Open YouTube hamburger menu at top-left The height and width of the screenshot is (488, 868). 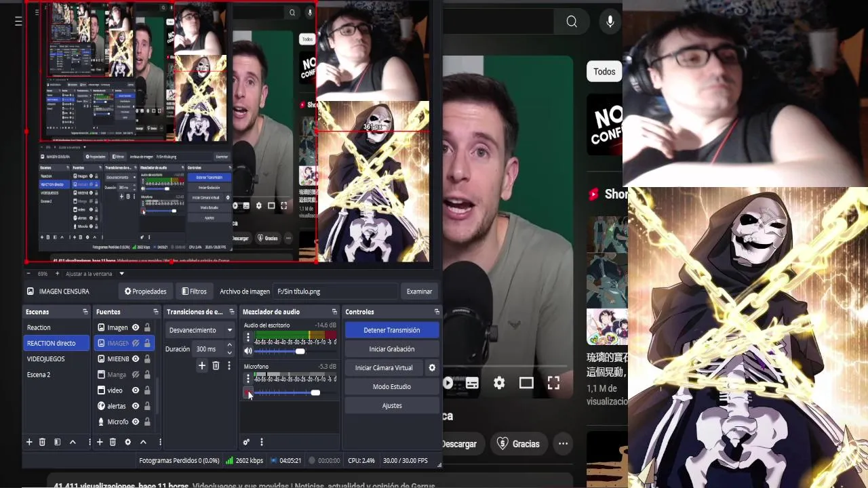coord(18,21)
